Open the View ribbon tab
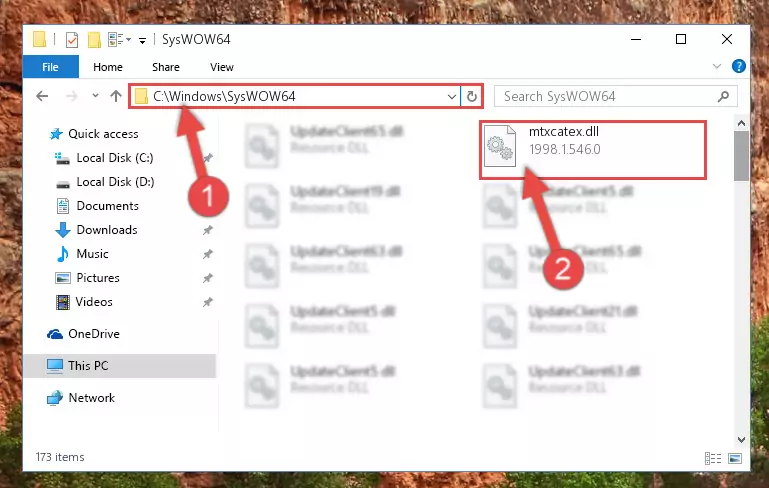769x488 pixels. pos(222,67)
